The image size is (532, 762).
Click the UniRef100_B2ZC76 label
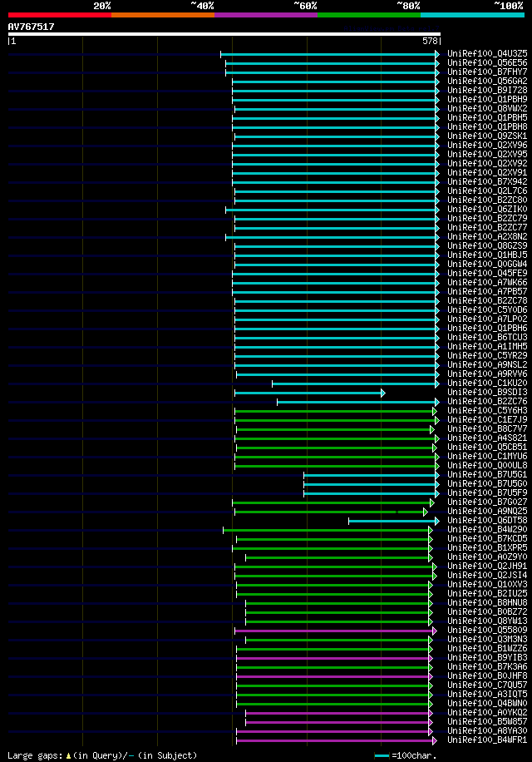487,402
